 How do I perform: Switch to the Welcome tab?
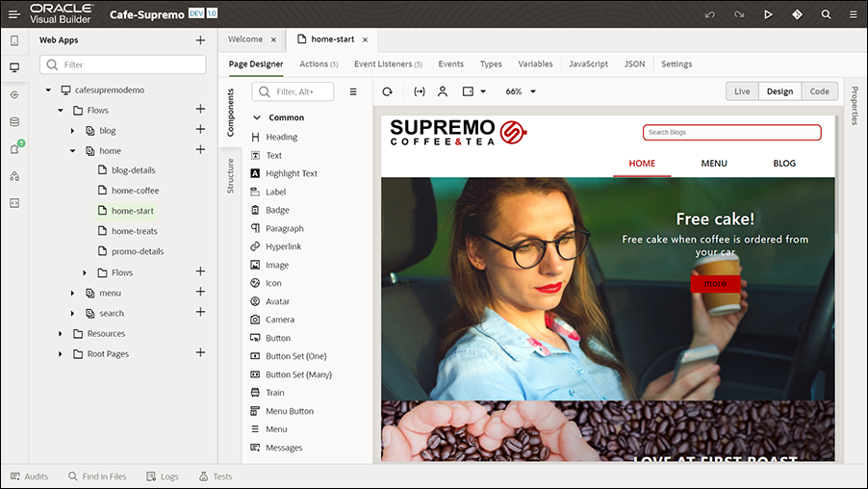pos(245,39)
